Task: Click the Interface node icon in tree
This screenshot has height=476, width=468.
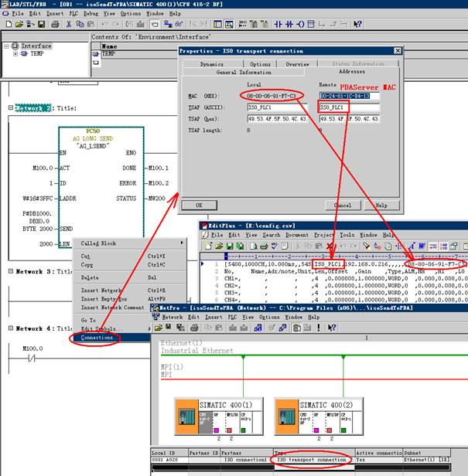Action: [16, 46]
